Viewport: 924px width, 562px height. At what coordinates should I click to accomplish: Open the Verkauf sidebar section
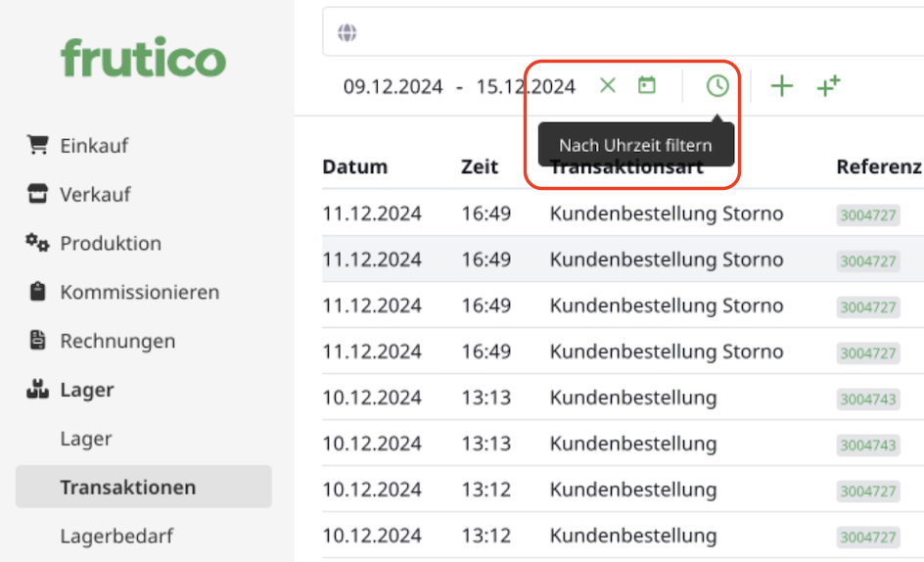pyautogui.click(x=95, y=194)
